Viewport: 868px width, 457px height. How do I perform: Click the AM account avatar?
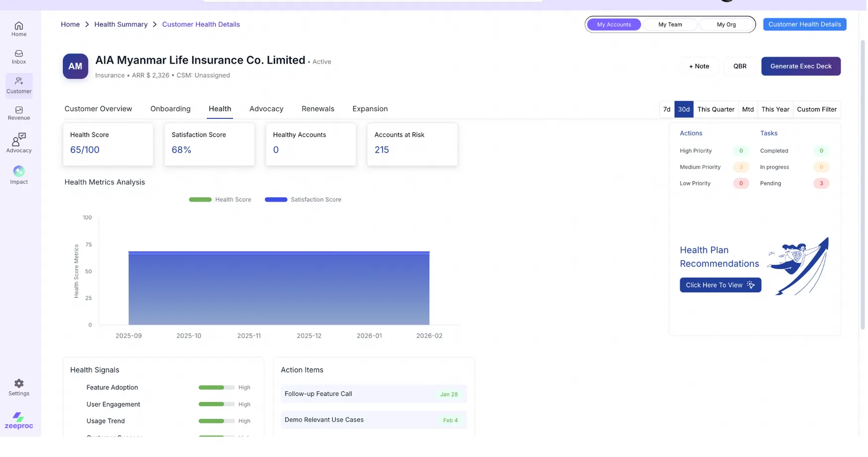pos(75,66)
